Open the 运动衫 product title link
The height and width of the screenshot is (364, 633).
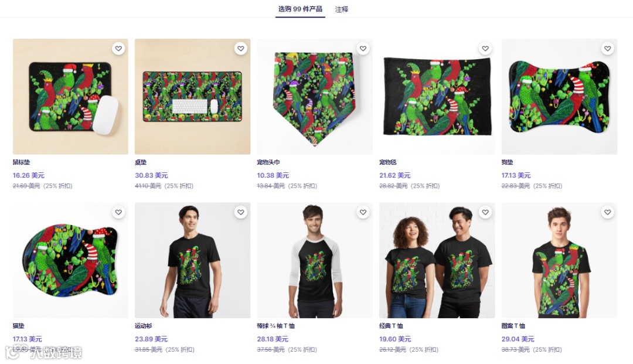(144, 326)
